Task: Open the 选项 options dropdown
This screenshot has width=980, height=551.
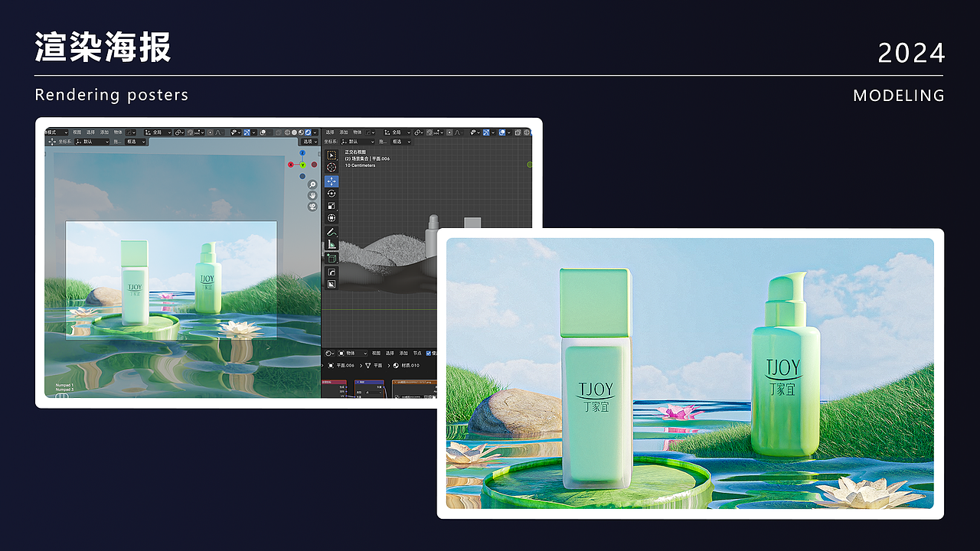Action: click(309, 142)
